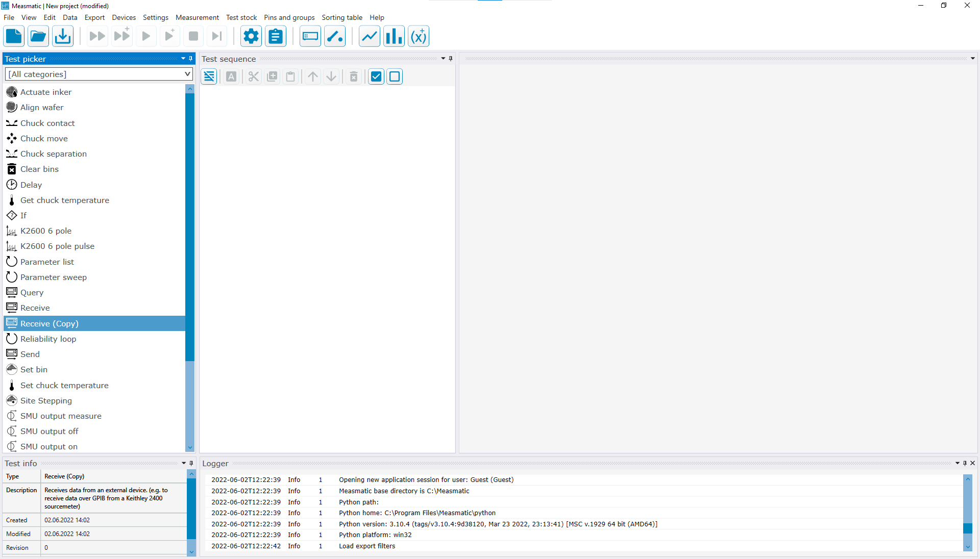980x559 pixels.
Task: Click the Load export filters log entry
Action: (x=584, y=546)
